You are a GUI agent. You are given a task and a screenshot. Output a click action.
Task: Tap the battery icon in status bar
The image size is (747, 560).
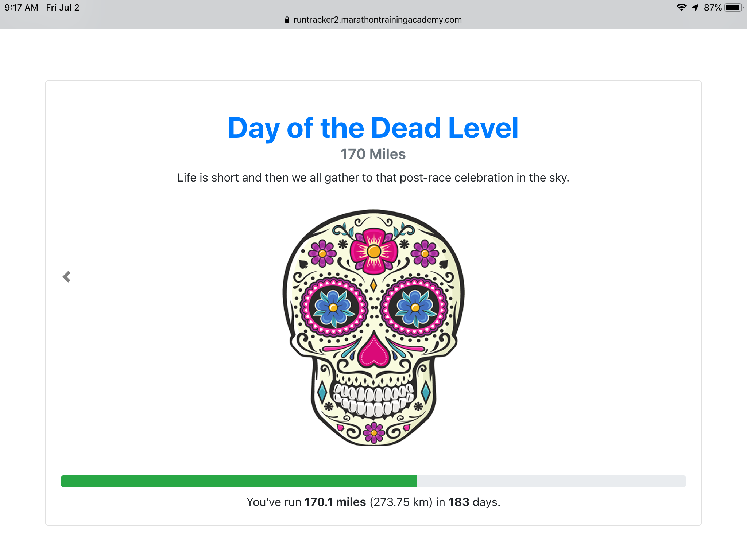point(733,7)
